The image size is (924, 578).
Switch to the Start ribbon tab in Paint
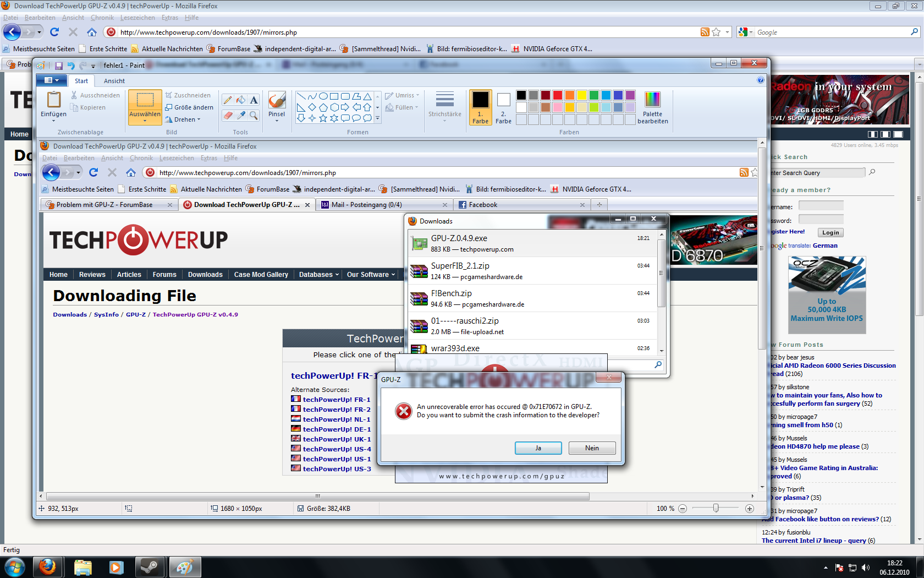point(81,81)
